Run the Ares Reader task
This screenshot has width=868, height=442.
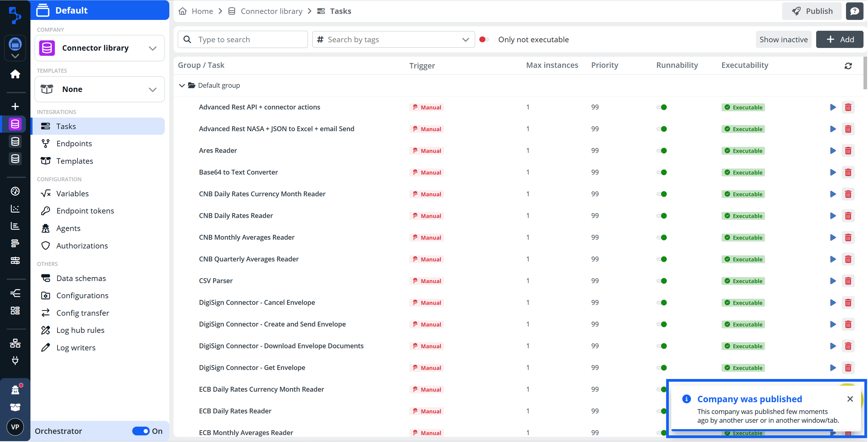click(832, 151)
